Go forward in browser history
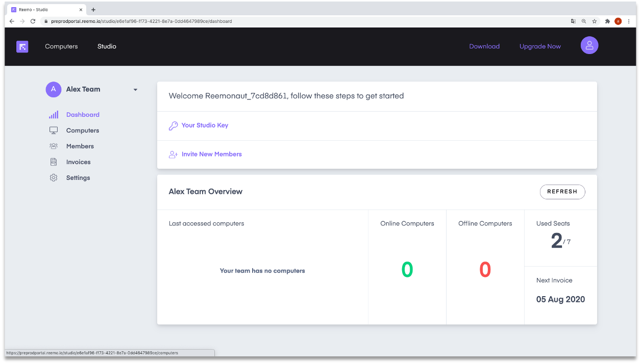The width and height of the screenshot is (641, 364). 22,21
